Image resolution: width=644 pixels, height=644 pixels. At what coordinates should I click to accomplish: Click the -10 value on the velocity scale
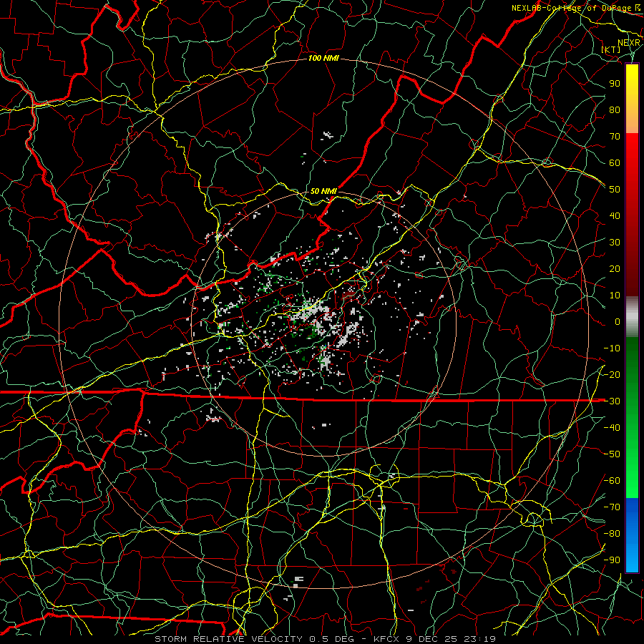click(x=612, y=348)
